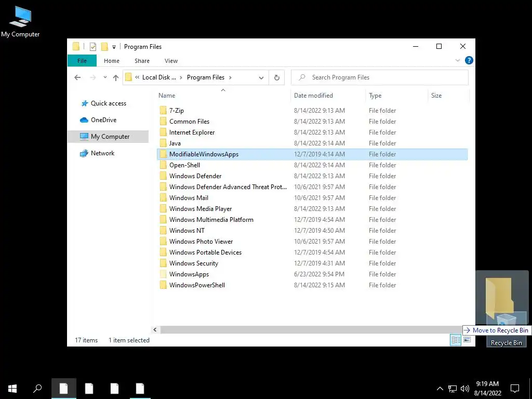Screen dimensions: 532x399
Task: Select the WindowsPowerShell folder icon
Action: pos(163,285)
